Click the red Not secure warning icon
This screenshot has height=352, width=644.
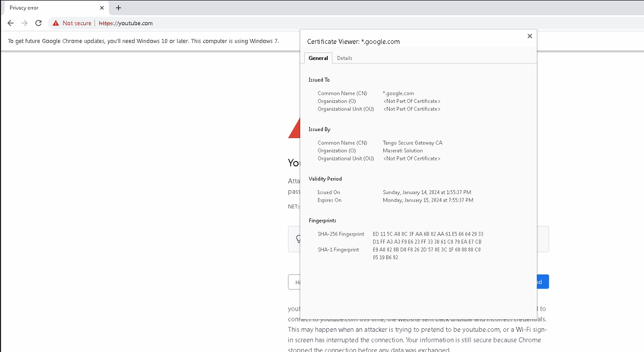coord(56,23)
